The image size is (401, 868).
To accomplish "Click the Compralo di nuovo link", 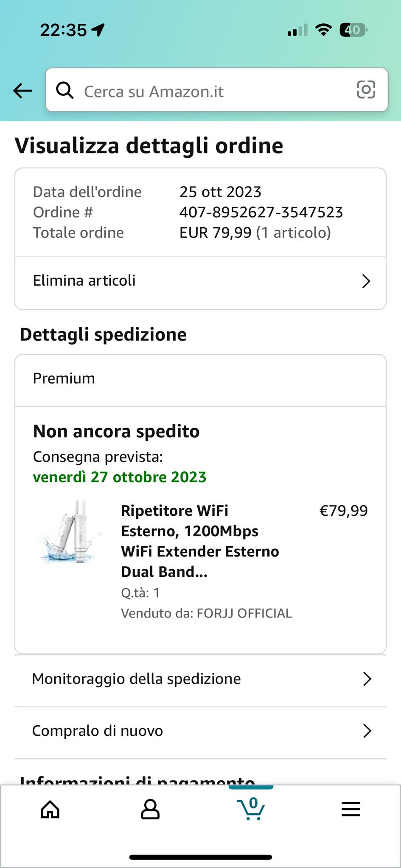I will [98, 731].
